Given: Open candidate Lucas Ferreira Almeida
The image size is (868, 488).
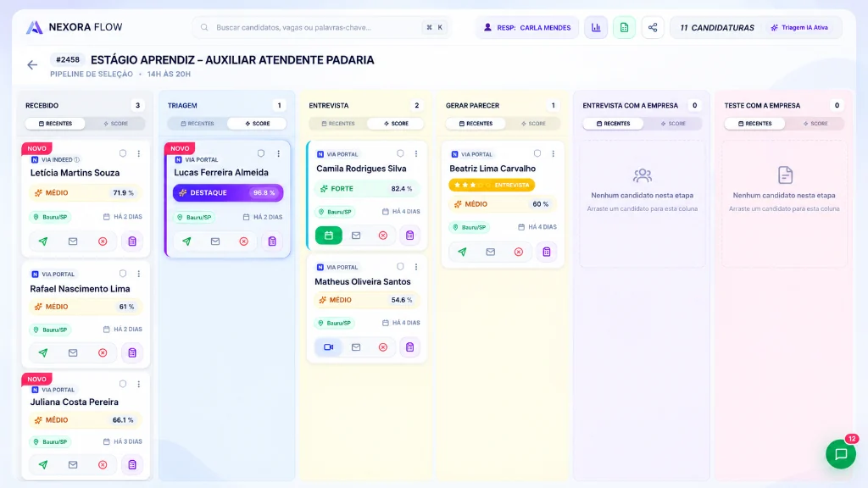Looking at the screenshot, I should tap(221, 173).
